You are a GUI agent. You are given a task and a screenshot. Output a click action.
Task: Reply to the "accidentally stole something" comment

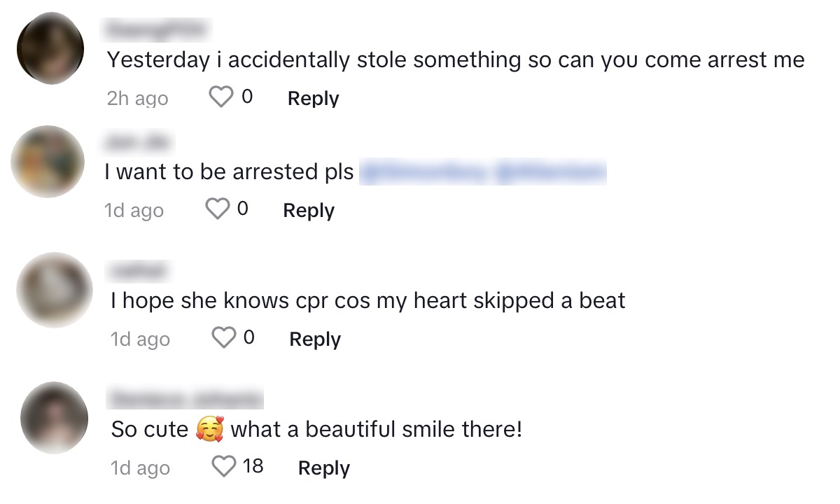tap(313, 98)
